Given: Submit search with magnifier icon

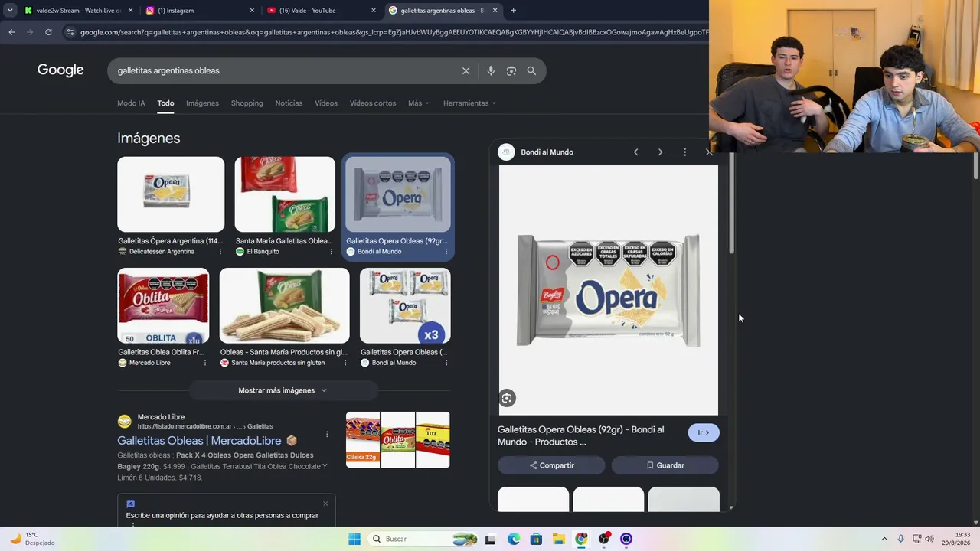Looking at the screenshot, I should tap(531, 71).
